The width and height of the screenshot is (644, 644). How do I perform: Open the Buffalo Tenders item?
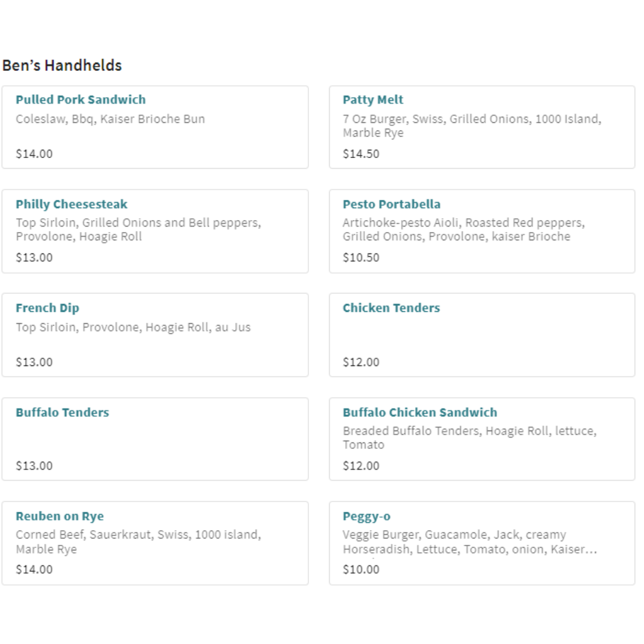click(63, 413)
